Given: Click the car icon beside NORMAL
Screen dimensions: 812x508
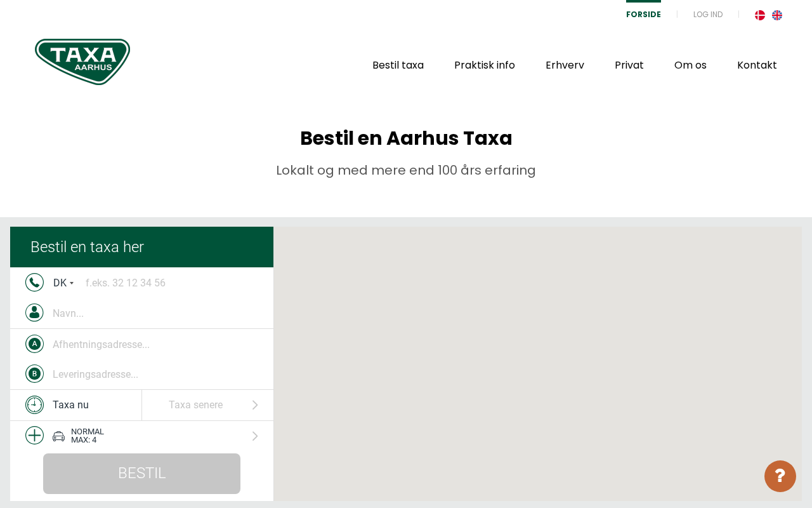Looking at the screenshot, I should pyautogui.click(x=58, y=436).
